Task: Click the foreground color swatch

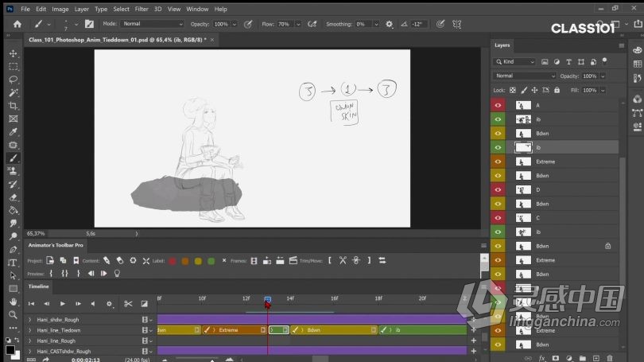Action: [x=10, y=350]
